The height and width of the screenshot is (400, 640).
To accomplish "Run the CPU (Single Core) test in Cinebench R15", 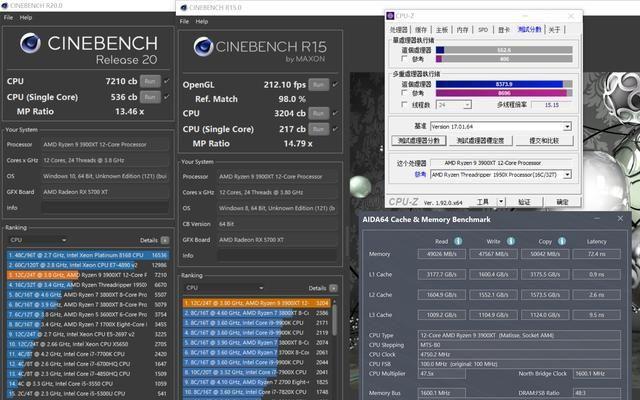I will click(x=319, y=129).
